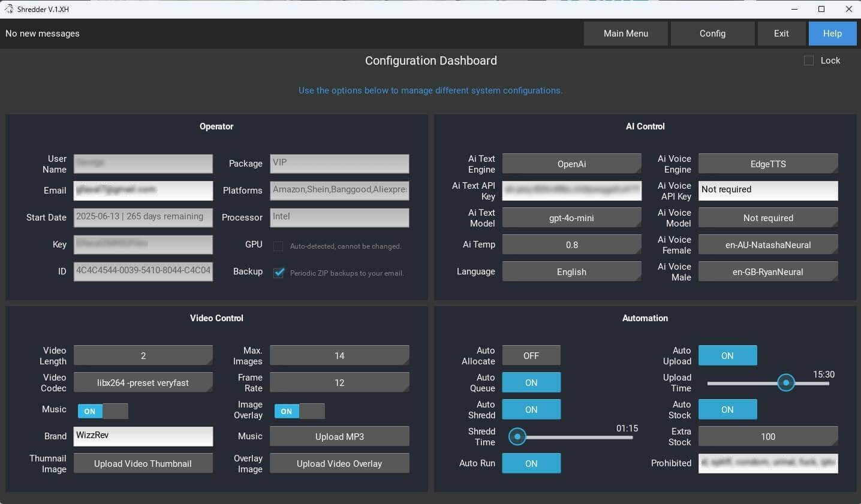The width and height of the screenshot is (861, 504).
Task: Toggle the Auto Upload ON button
Action: click(x=727, y=355)
